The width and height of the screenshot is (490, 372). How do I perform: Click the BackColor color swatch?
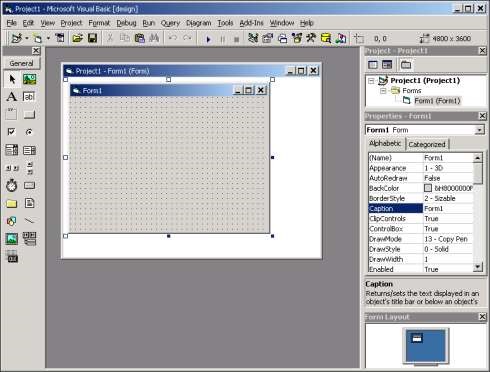[x=428, y=188]
